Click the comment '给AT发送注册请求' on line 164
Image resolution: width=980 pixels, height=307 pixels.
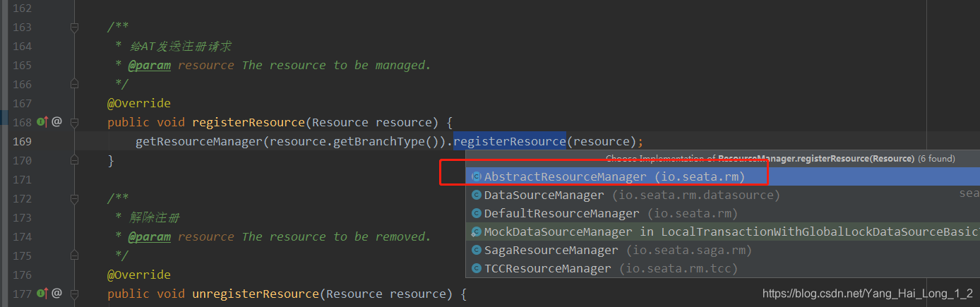(181, 46)
